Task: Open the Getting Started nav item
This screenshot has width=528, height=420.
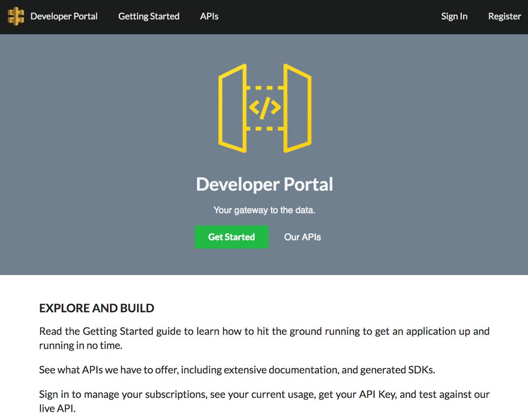Action: [149, 16]
